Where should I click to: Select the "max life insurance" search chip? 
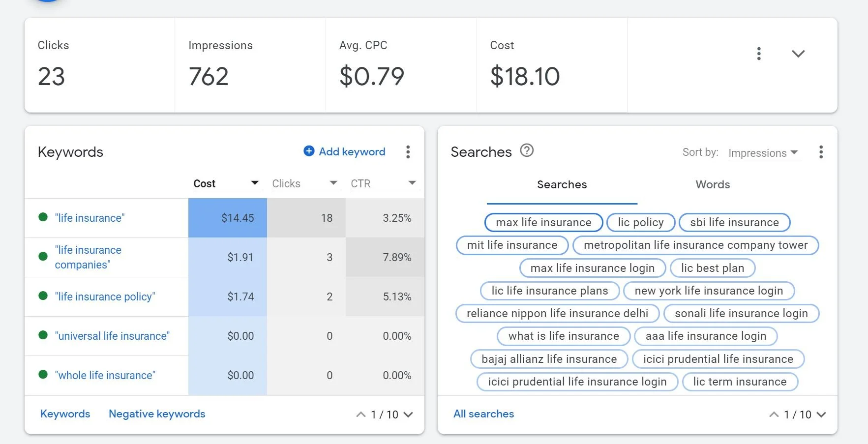543,222
